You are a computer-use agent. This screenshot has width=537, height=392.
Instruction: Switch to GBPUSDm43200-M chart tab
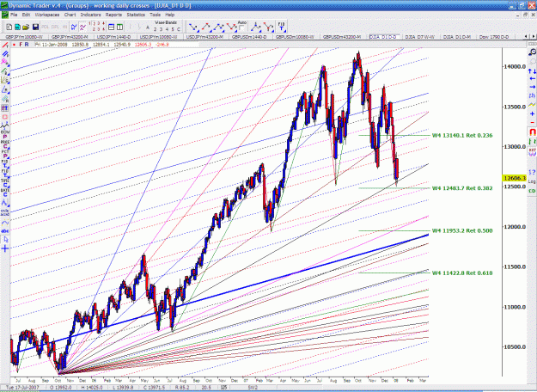tap(342, 37)
